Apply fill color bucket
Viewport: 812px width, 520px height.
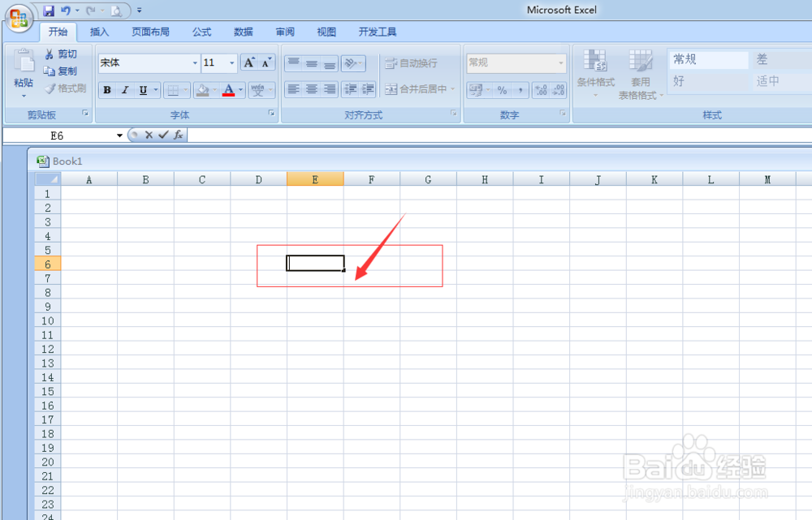[202, 91]
